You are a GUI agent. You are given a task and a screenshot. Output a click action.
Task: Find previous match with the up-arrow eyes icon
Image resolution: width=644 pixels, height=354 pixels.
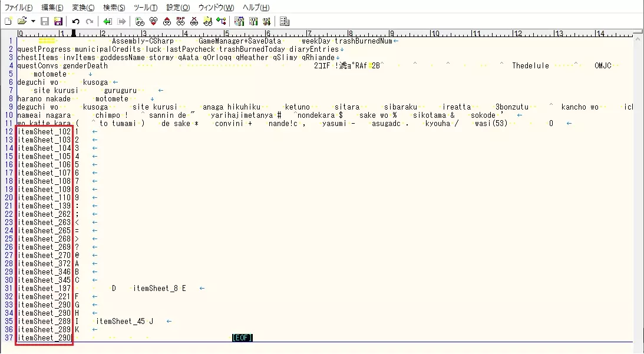click(167, 21)
